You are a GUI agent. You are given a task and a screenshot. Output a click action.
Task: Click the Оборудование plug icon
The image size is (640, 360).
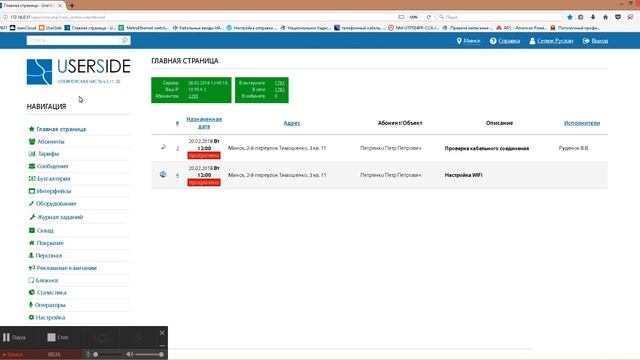(31, 203)
